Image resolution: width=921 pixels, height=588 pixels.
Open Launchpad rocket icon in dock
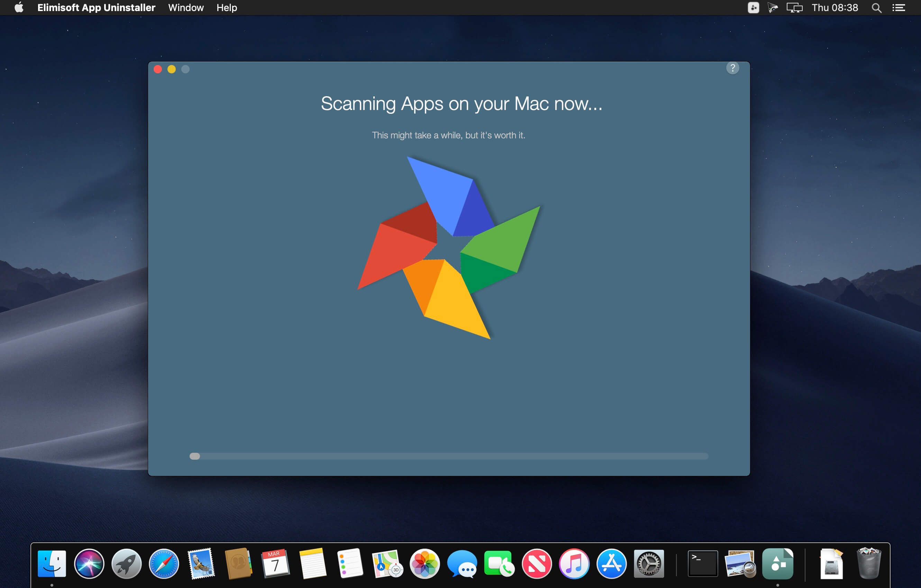(x=127, y=563)
